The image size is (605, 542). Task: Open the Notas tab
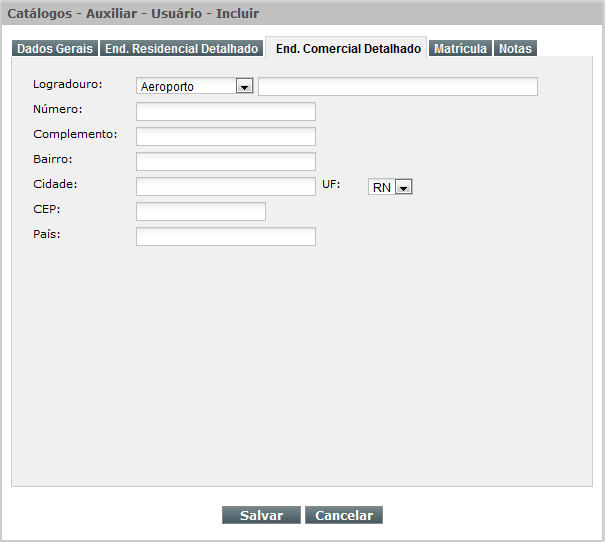[x=515, y=48]
